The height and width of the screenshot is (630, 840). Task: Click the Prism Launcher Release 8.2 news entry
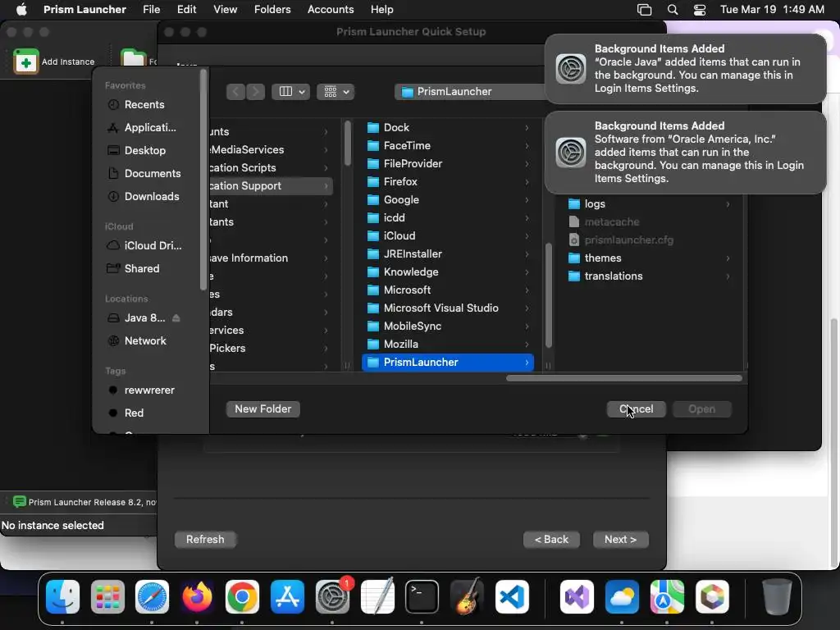tap(84, 502)
